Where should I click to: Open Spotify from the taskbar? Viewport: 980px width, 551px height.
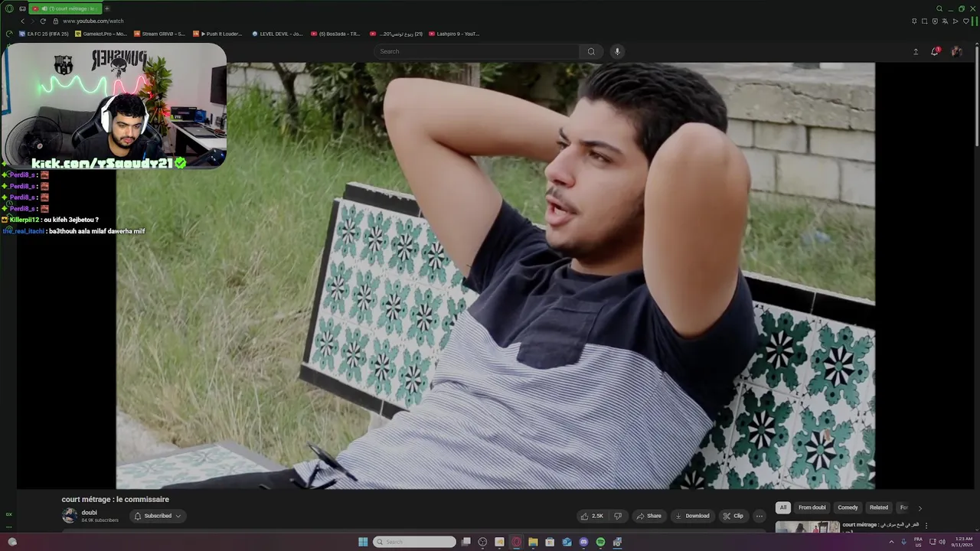click(600, 542)
